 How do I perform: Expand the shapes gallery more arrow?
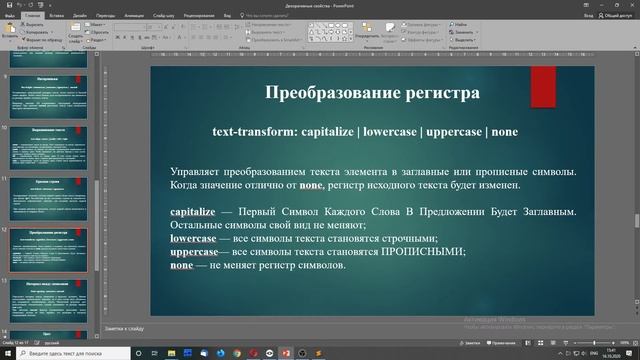pyautogui.click(x=351, y=39)
